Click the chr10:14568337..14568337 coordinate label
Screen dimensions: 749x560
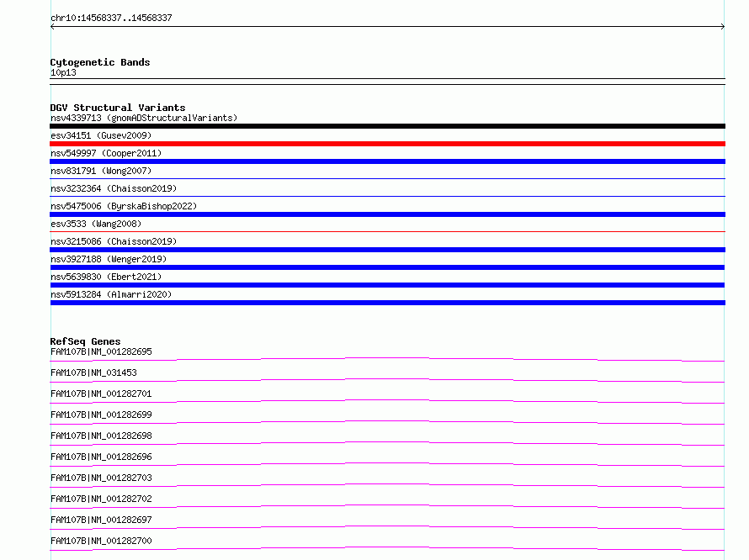[111, 18]
